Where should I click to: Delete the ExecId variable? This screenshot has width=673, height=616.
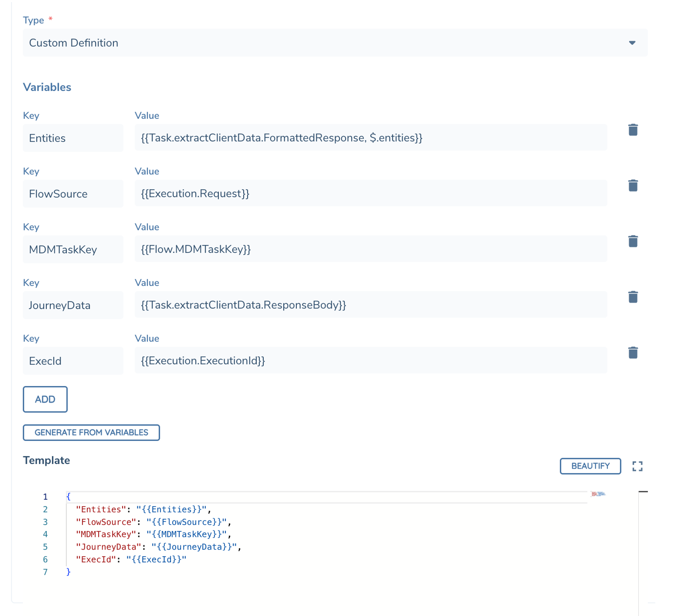click(x=633, y=353)
